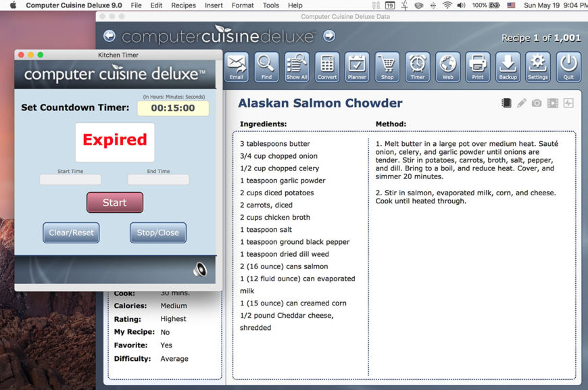Click the ingredient '1 teaspoon dried dill weed'
588x390 pixels.
(x=285, y=254)
